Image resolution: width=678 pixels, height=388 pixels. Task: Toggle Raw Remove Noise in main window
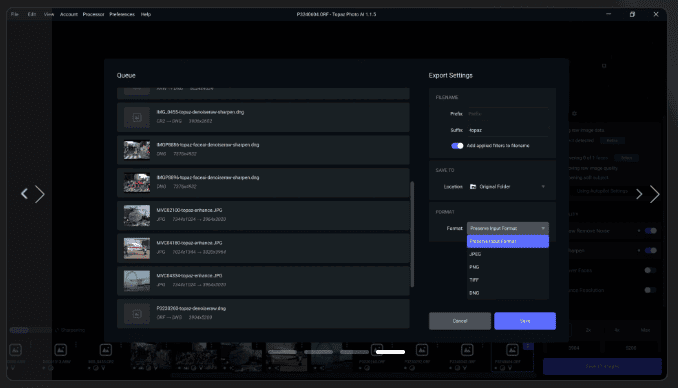coord(651,231)
